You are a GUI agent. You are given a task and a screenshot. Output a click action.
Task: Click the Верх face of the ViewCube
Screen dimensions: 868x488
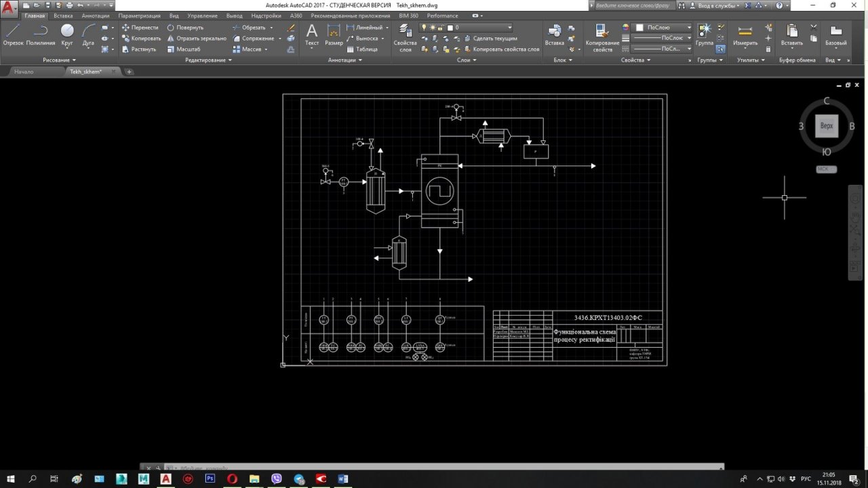[826, 126]
